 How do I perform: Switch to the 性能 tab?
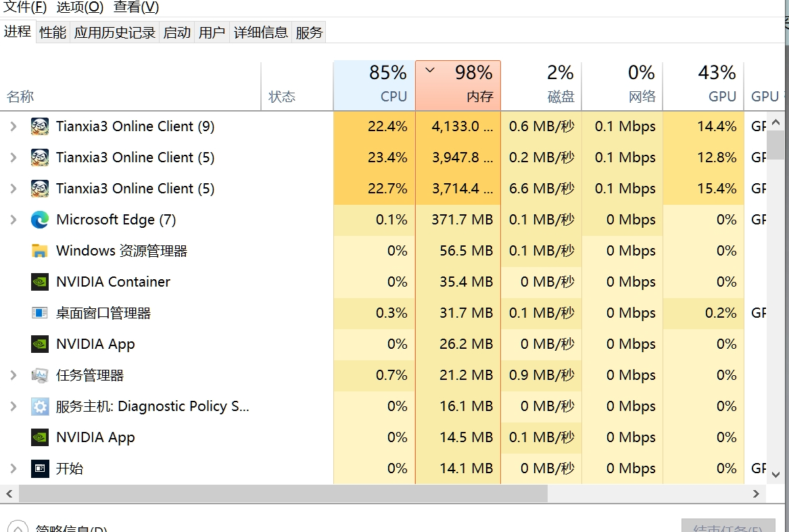53,32
